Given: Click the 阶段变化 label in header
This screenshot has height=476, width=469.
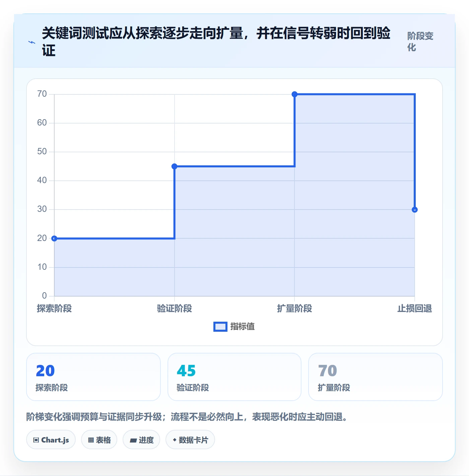Looking at the screenshot, I should click(420, 42).
